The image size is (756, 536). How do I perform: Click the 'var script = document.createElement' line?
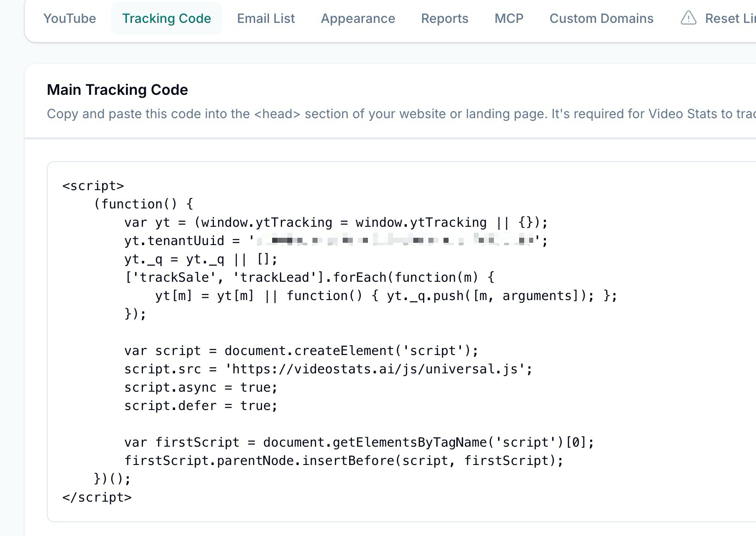coord(301,350)
